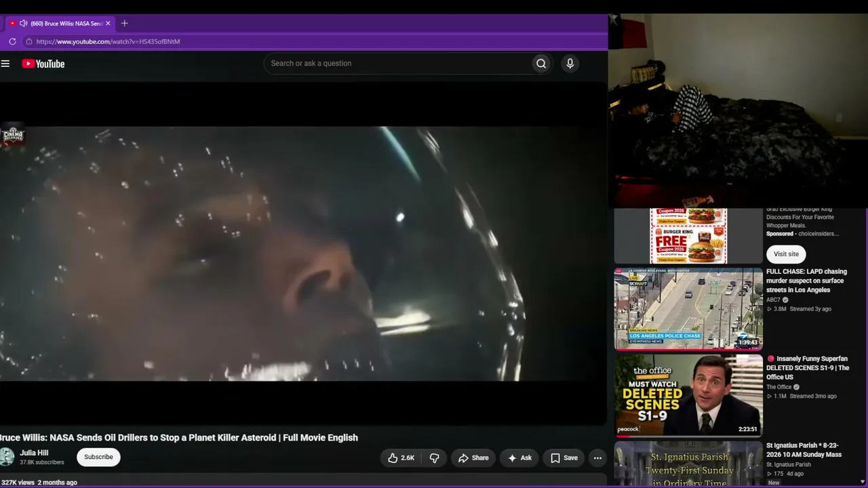
Task: Click the '1.1M Streamed 3mo ago' text
Action: pyautogui.click(x=802, y=396)
